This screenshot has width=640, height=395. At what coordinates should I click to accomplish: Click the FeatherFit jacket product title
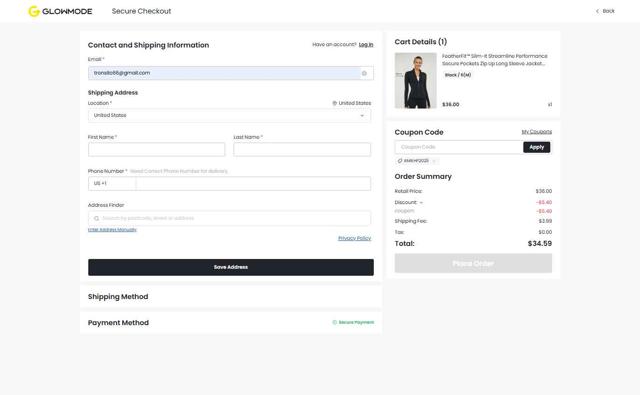(x=495, y=60)
